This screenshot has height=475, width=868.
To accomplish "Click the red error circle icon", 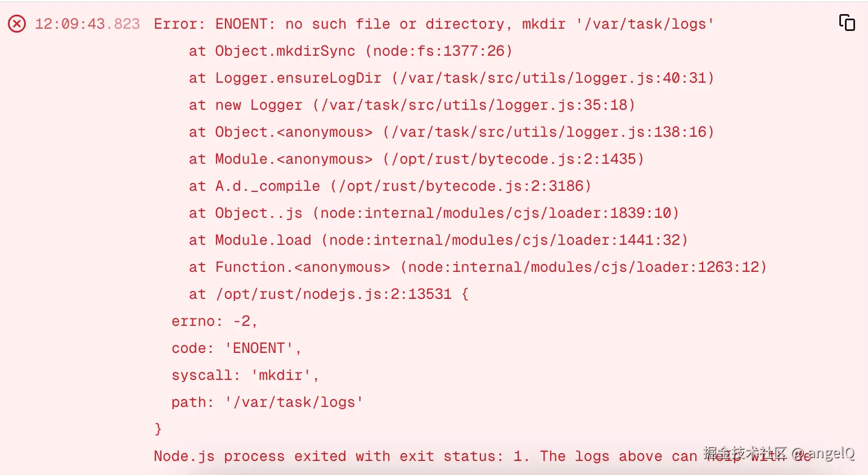I will point(17,24).
